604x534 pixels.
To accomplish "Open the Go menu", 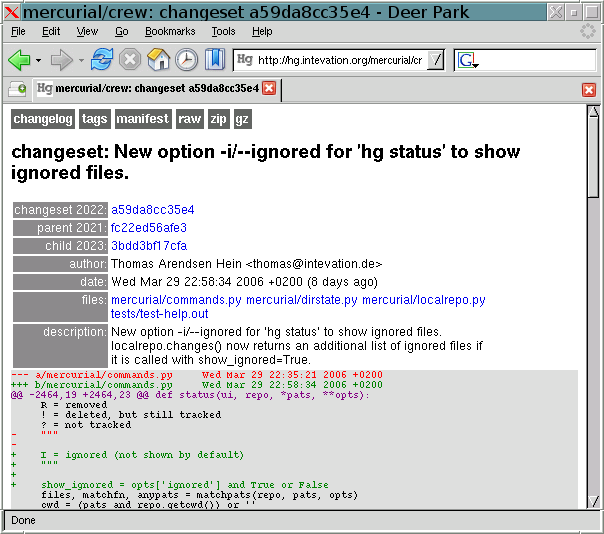I will 121,31.
